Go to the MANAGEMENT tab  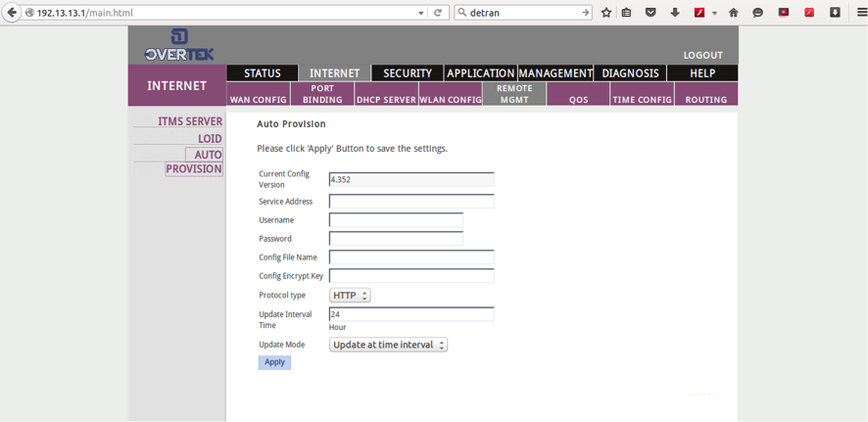tap(555, 73)
